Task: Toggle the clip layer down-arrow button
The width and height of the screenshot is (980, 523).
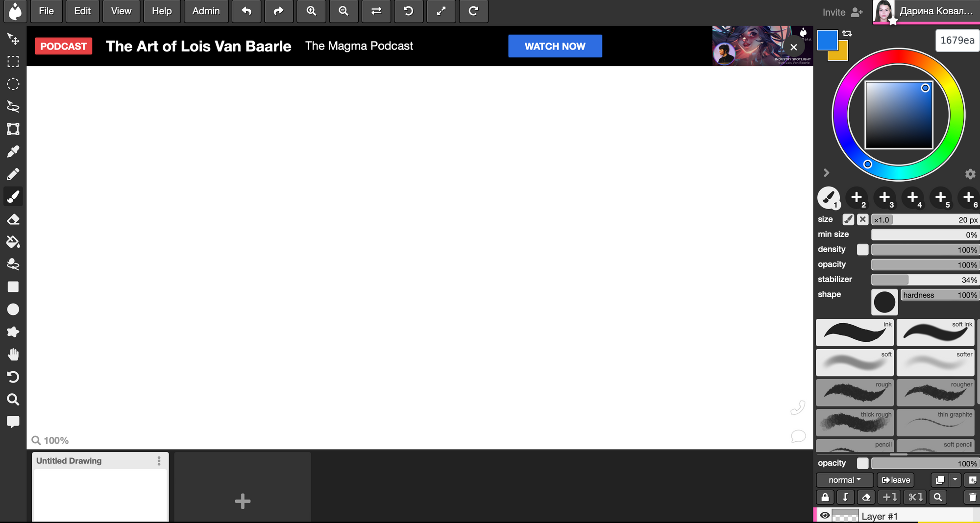Action: (846, 498)
